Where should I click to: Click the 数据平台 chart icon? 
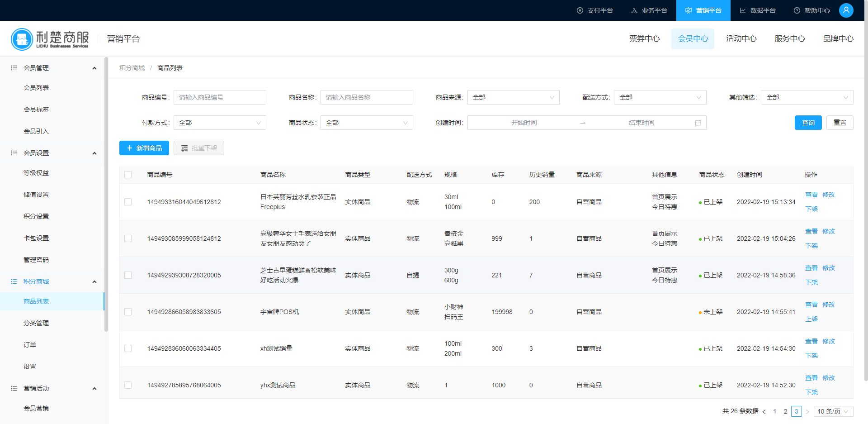[743, 10]
